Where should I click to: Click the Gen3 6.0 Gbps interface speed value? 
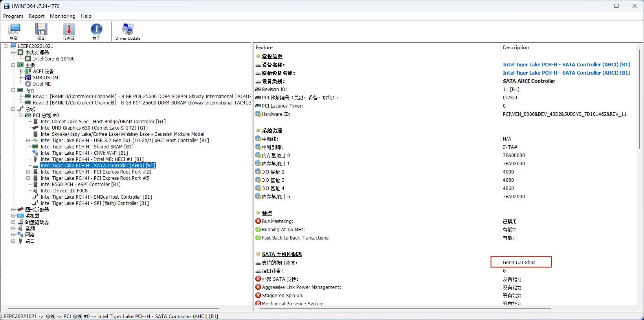tap(519, 263)
